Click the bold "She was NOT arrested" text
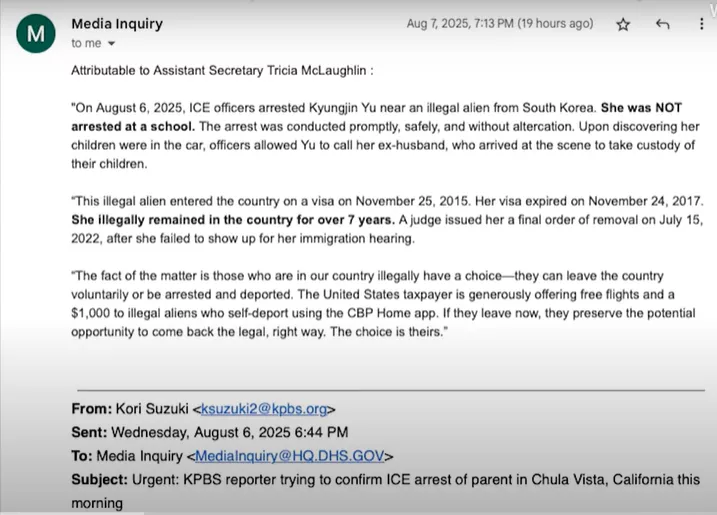This screenshot has width=717, height=515. 376,117
